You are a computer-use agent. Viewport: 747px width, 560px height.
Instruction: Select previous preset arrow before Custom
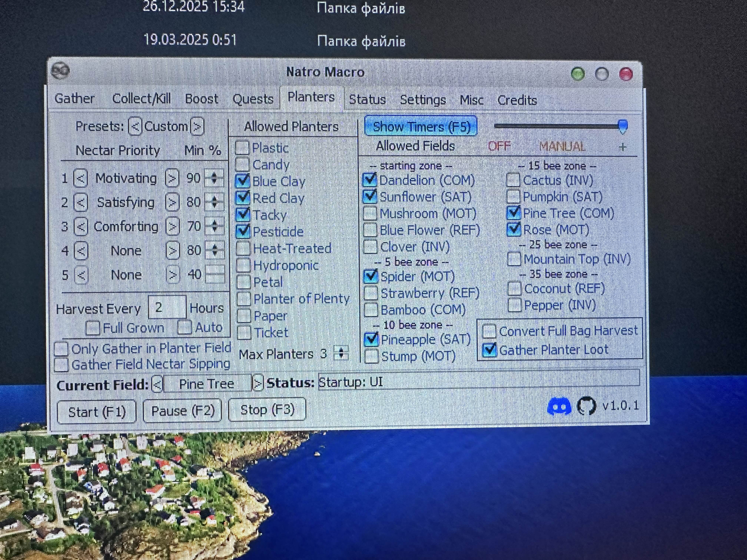pyautogui.click(x=135, y=127)
